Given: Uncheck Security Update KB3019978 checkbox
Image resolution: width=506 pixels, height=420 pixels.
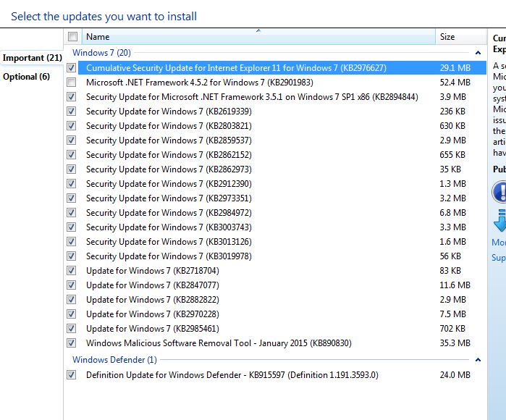Looking at the screenshot, I should click(x=72, y=256).
